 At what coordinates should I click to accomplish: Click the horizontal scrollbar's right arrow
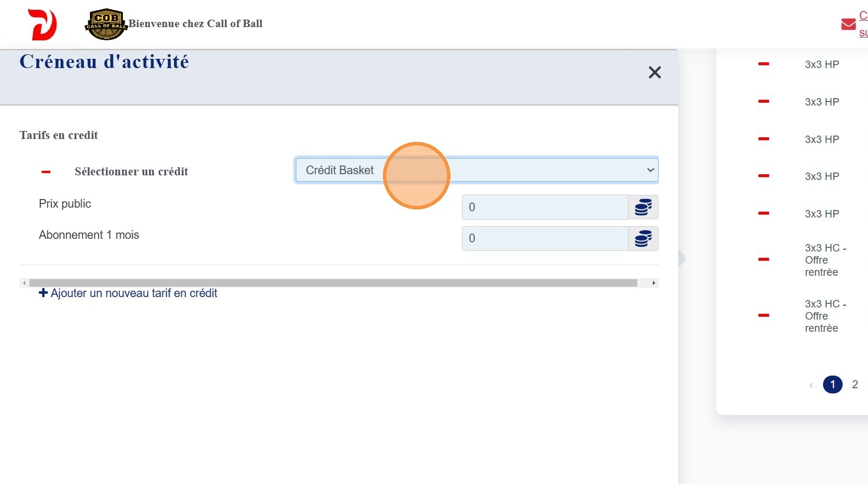(x=653, y=283)
